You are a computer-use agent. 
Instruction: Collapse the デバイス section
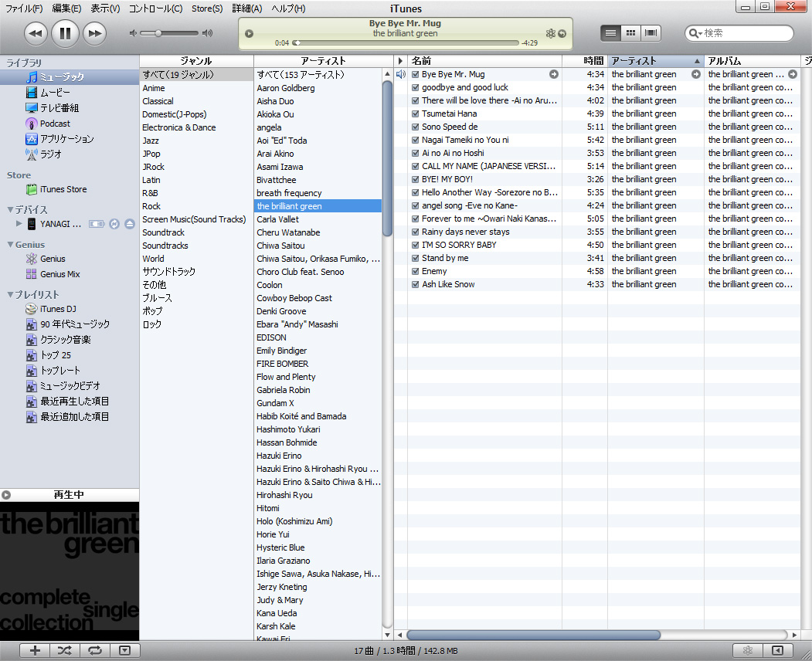click(10, 209)
